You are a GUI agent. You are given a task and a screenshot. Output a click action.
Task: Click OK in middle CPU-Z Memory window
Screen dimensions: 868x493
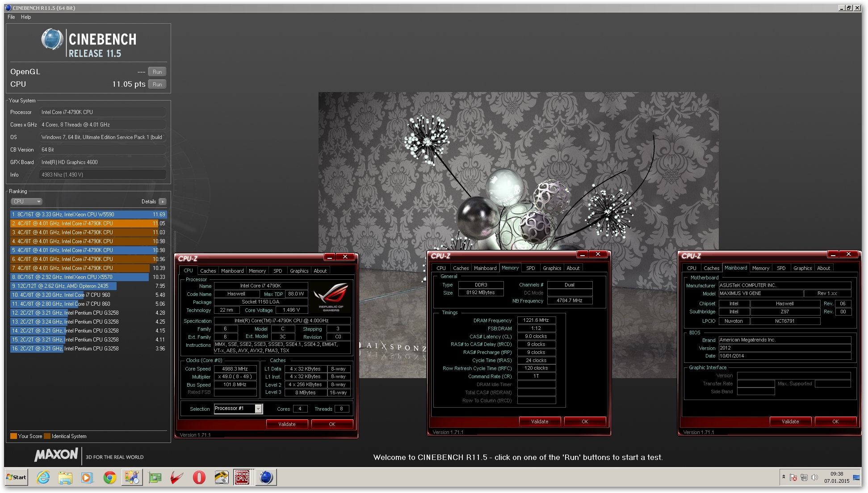(x=585, y=421)
